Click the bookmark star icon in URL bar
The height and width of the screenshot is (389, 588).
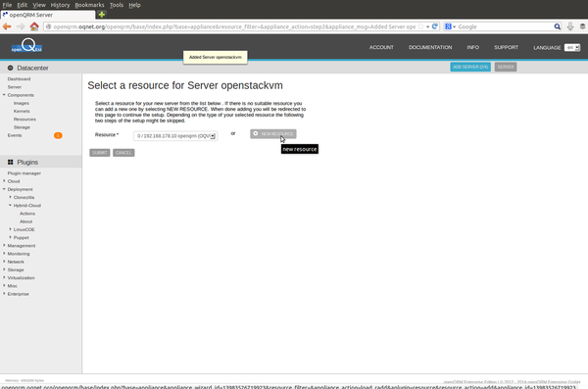pos(420,26)
